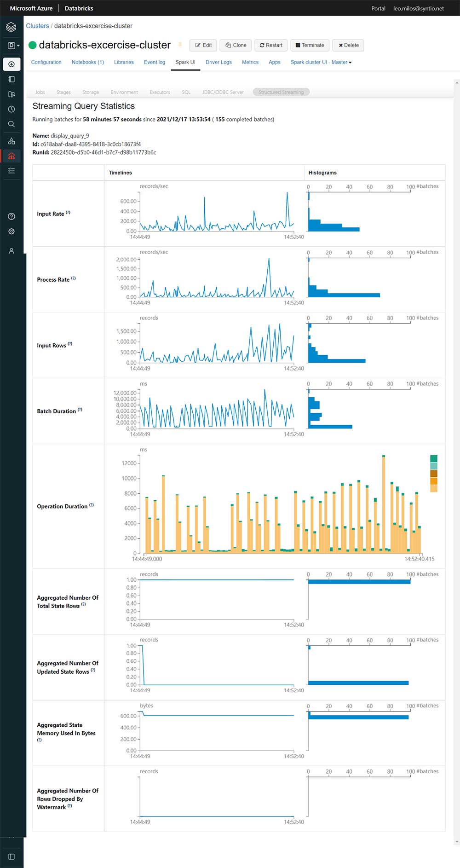Click the Help question mark sidebar icon
The width and height of the screenshot is (460, 868).
[11, 216]
